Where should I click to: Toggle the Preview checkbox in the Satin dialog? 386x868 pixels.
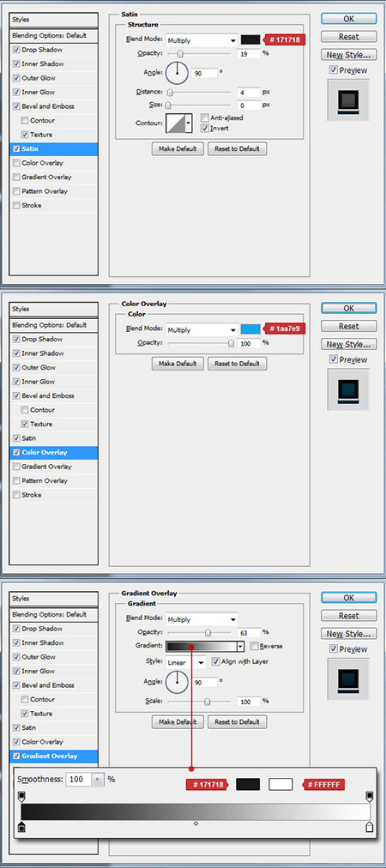[x=333, y=69]
